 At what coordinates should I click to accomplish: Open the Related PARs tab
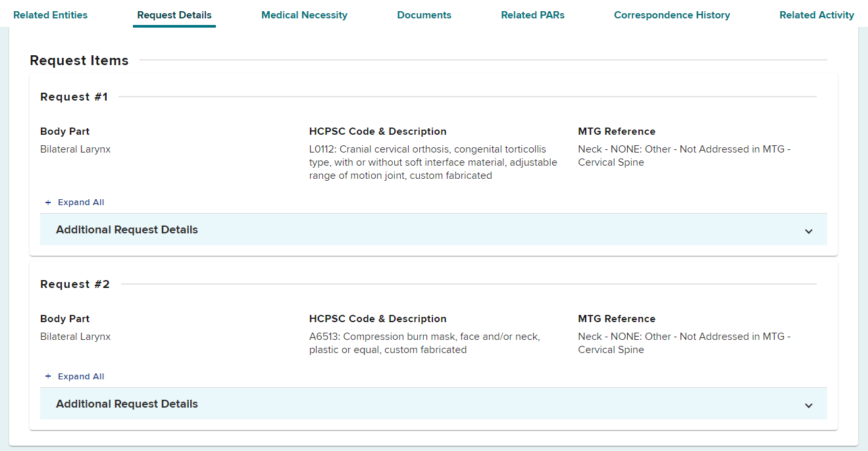[x=532, y=15]
